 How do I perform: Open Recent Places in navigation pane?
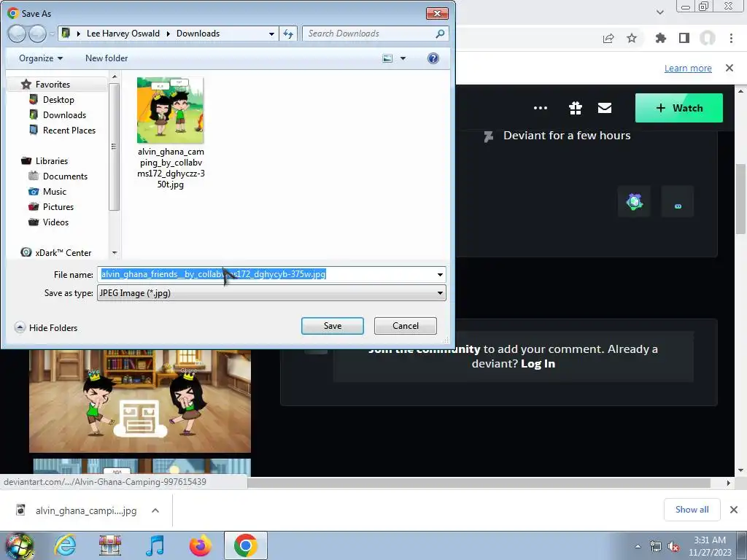click(x=69, y=130)
